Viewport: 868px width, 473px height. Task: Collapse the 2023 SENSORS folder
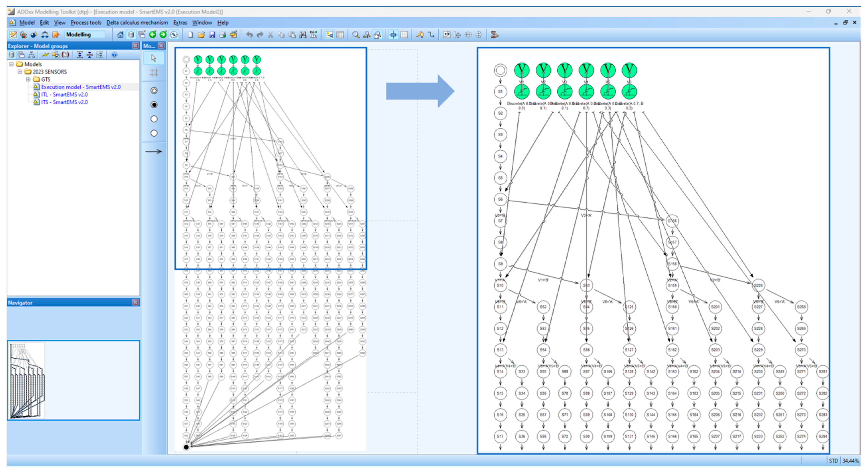pyautogui.click(x=20, y=72)
